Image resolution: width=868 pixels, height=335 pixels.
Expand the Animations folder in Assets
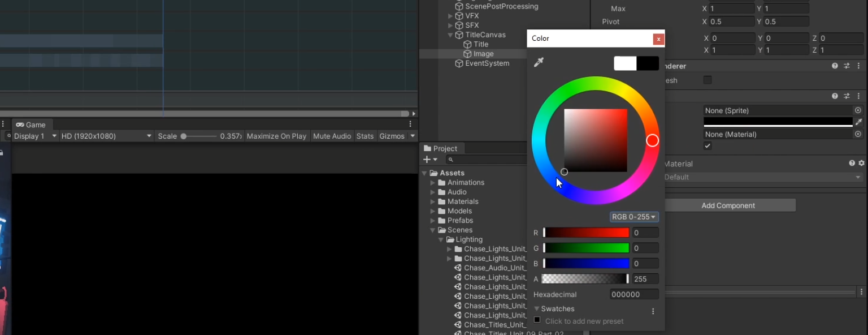(433, 183)
